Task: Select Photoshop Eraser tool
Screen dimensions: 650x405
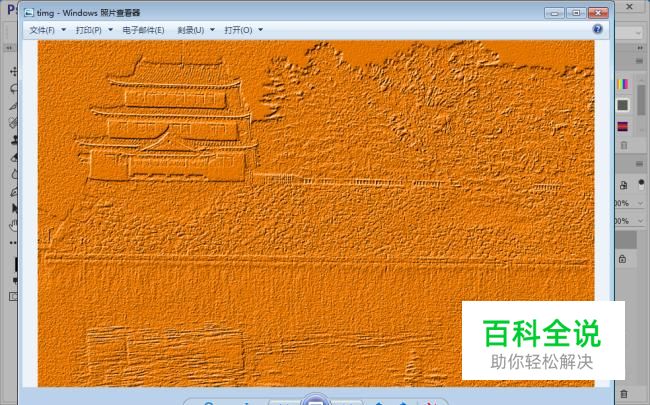Action: pos(14,157)
